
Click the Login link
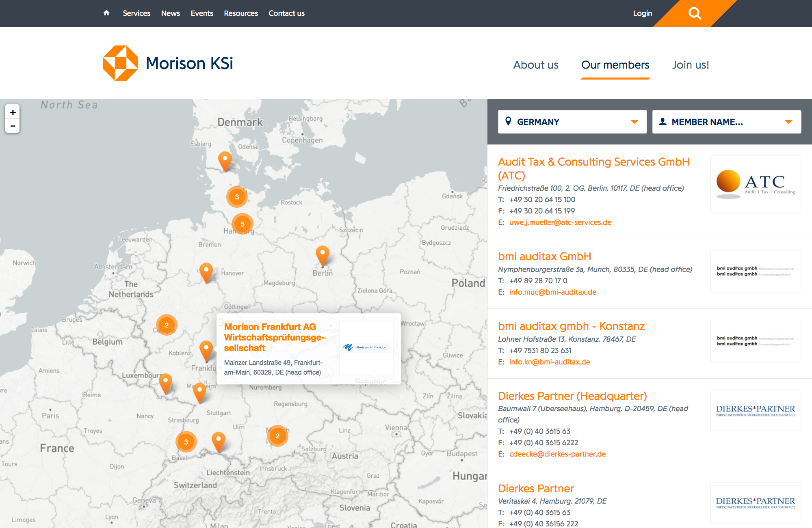643,13
